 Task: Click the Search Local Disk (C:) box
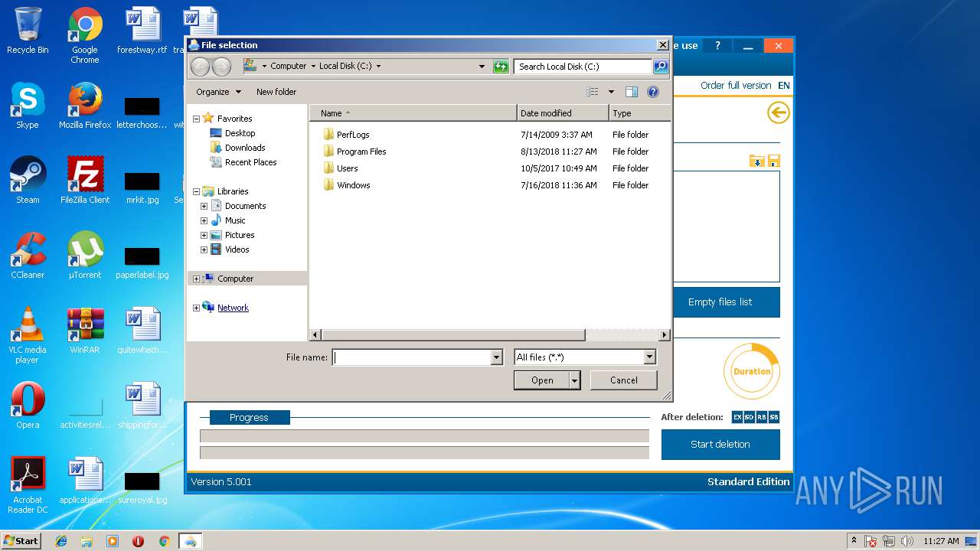pos(583,67)
